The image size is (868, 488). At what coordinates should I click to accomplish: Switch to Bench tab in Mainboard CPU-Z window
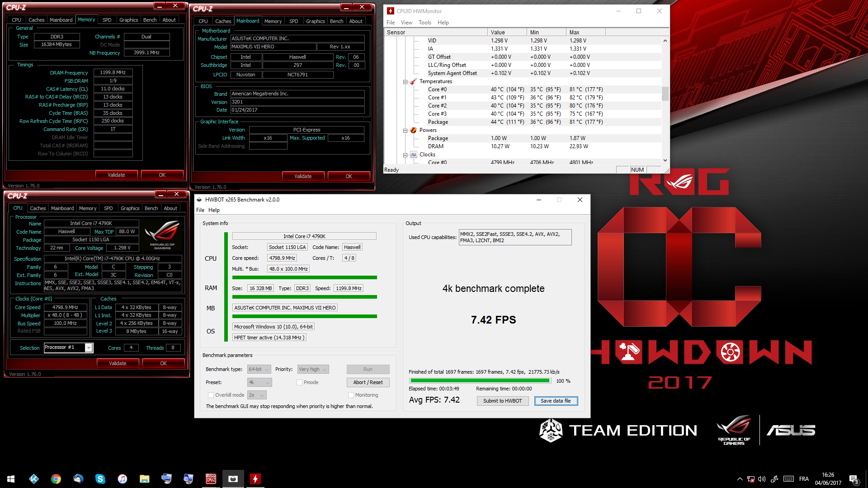coord(336,21)
